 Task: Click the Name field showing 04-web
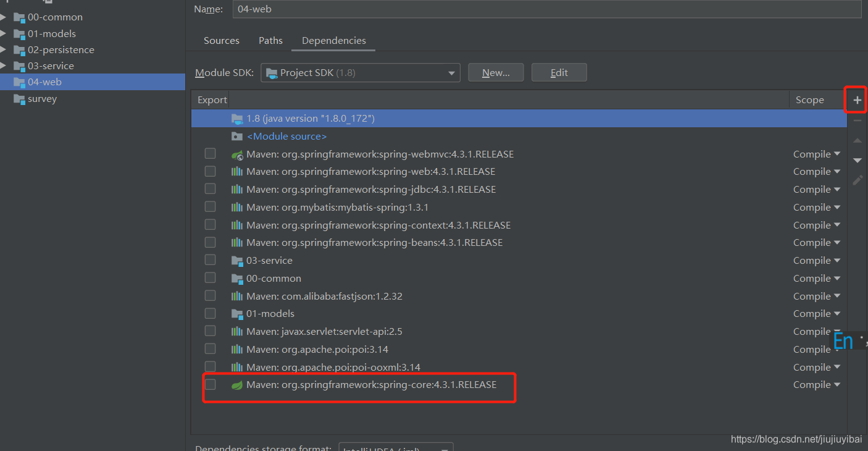(x=432, y=9)
